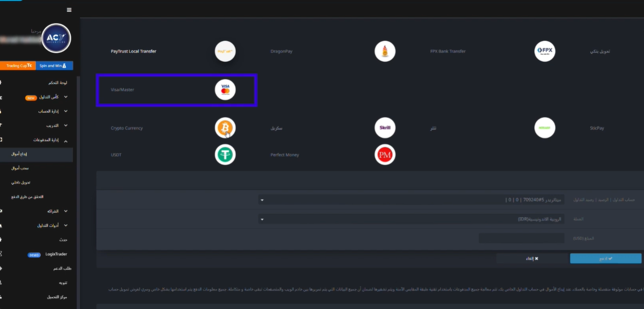This screenshot has height=309, width=644.
Task: Select the Visa/Master card payment icon
Action: tap(225, 90)
